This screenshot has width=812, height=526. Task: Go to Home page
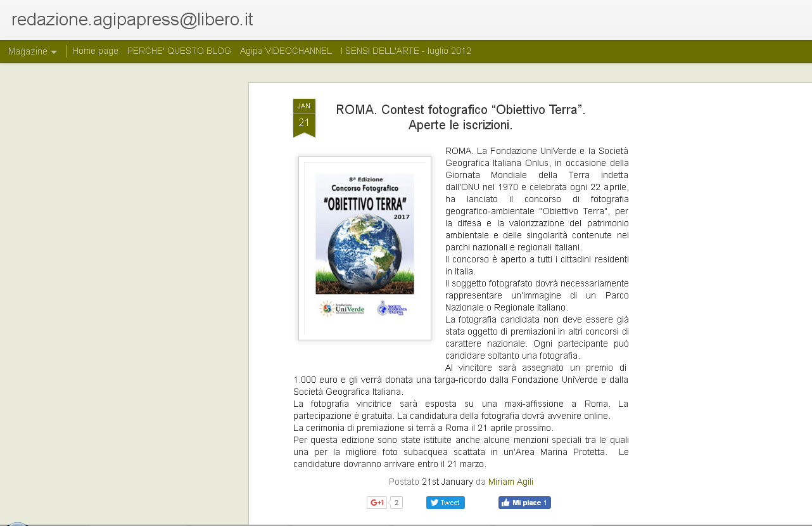pyautogui.click(x=96, y=51)
